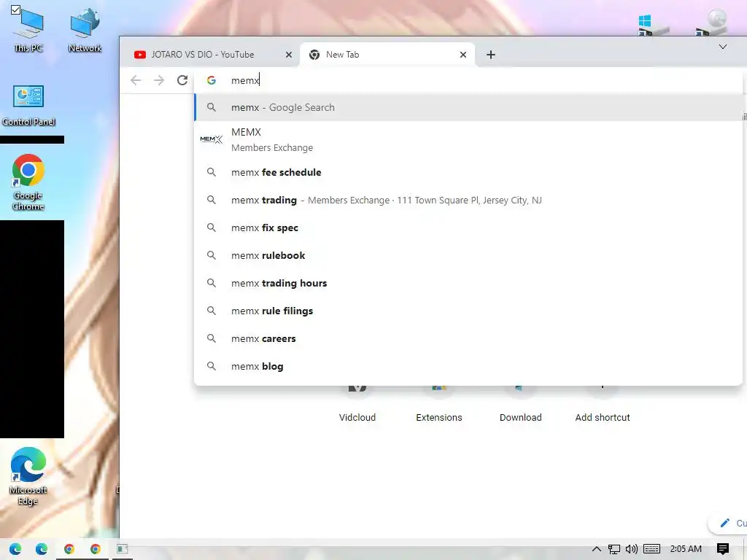The image size is (747, 560).
Task: Select the New Tab tab
Action: 387,55
